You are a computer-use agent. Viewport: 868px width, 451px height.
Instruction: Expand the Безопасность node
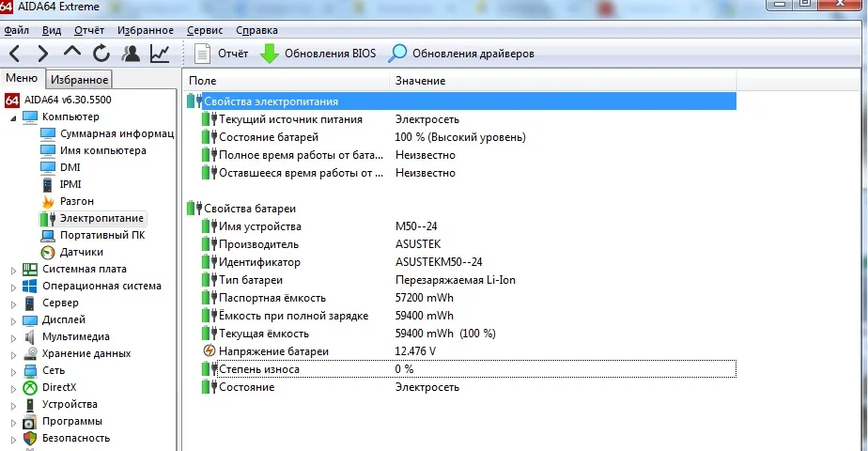pos(14,440)
